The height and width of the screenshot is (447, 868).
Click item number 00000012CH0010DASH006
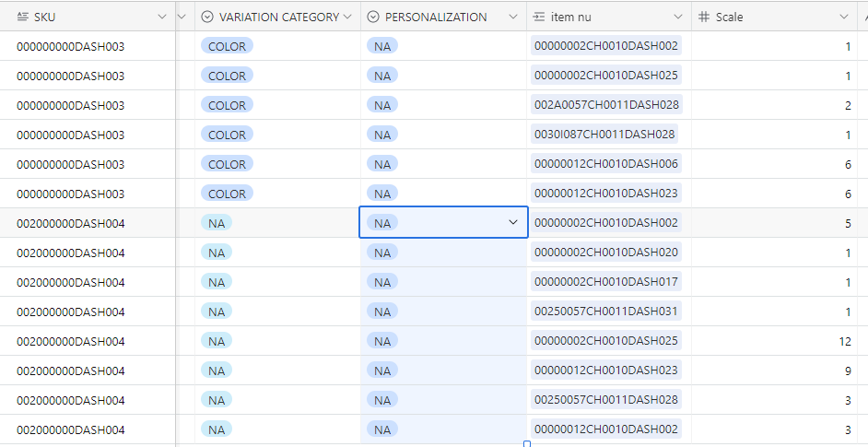pos(606,163)
